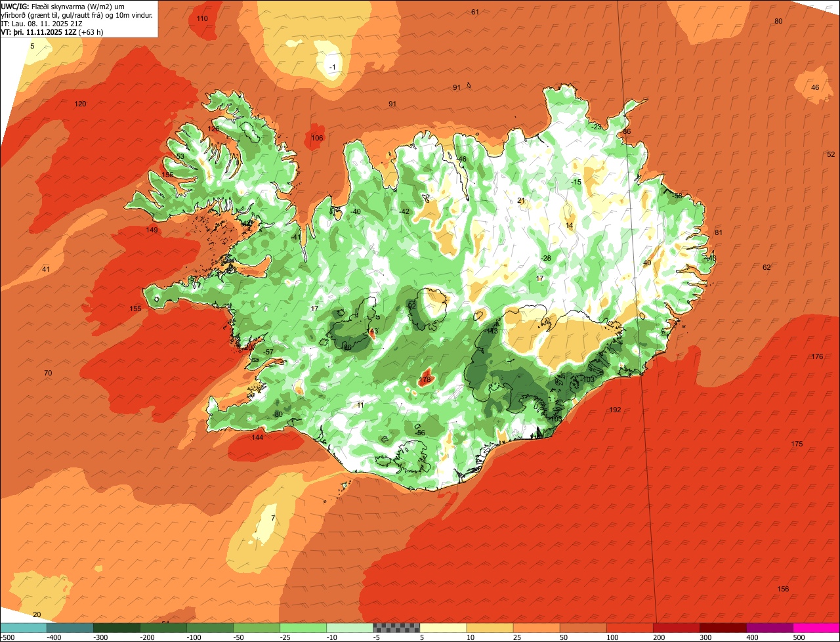Click the map value 176 on east side

(816, 356)
